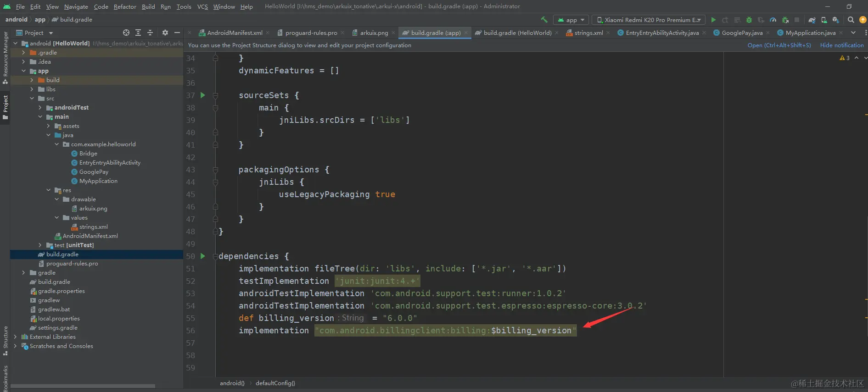Click the android breadcrumb in navigation bar

click(17, 20)
